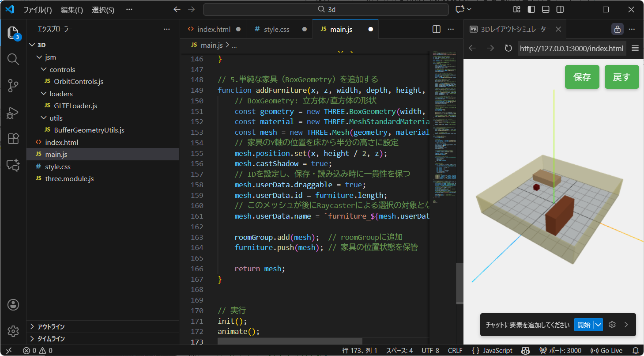The height and width of the screenshot is (356, 644).
Task: Open the Search view in the activity bar
Action: coord(13,59)
